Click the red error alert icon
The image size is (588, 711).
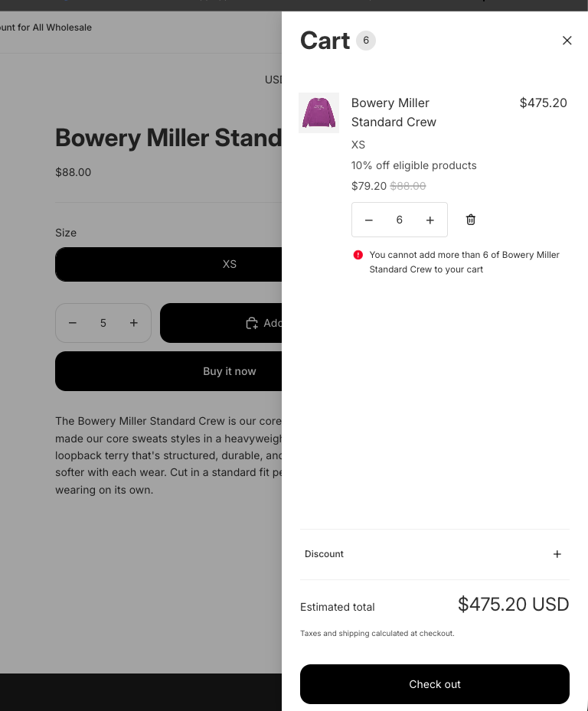tap(357, 255)
